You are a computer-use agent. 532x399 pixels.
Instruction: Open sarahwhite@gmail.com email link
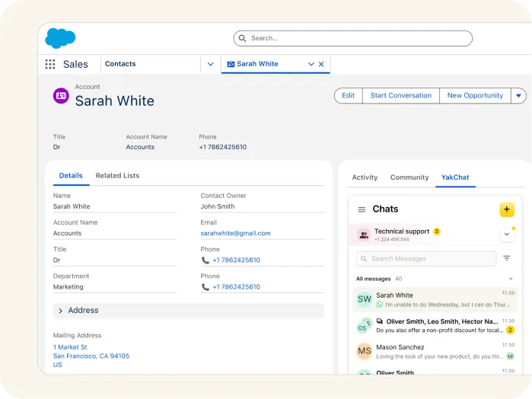(235, 233)
